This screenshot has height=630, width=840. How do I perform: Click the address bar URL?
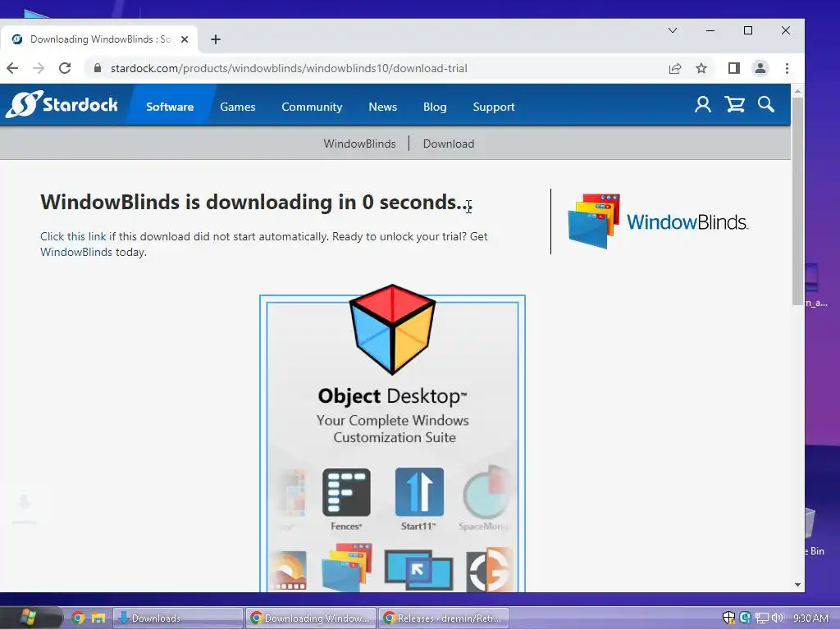click(x=289, y=68)
